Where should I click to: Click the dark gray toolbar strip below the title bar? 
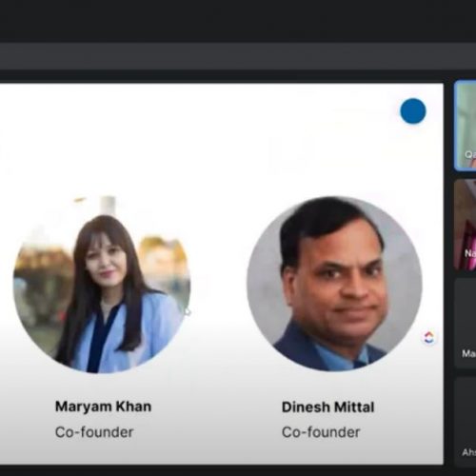point(238,56)
